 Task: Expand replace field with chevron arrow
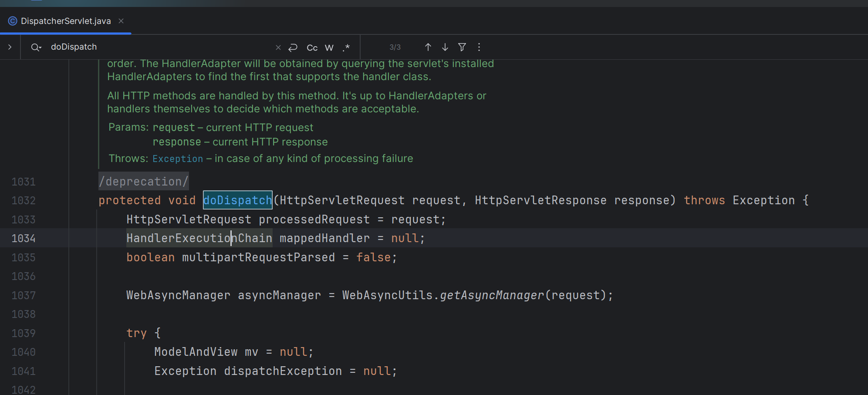pyautogui.click(x=10, y=47)
